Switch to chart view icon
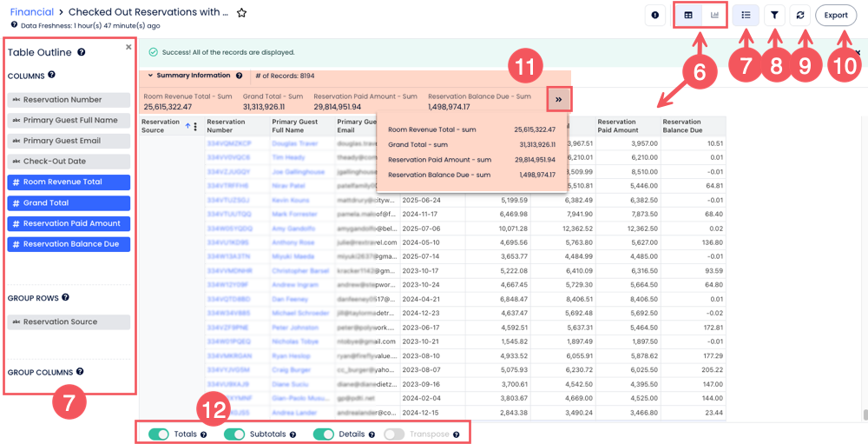The height and width of the screenshot is (444, 868). (715, 15)
